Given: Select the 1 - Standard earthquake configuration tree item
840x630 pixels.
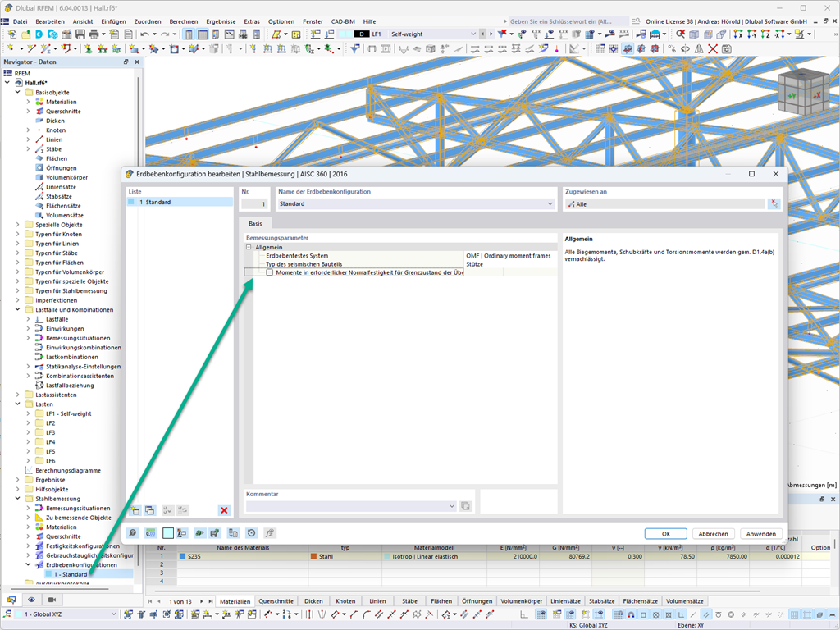Looking at the screenshot, I should (71, 574).
